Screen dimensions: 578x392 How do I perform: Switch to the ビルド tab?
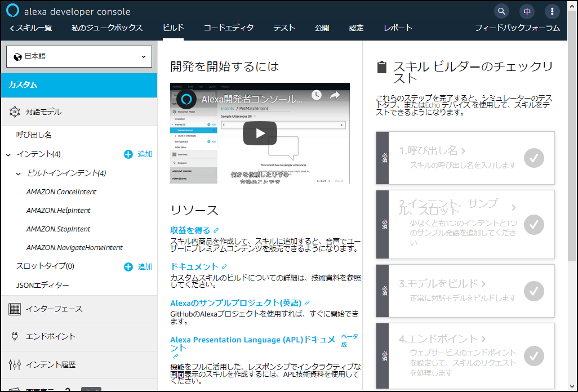point(174,28)
